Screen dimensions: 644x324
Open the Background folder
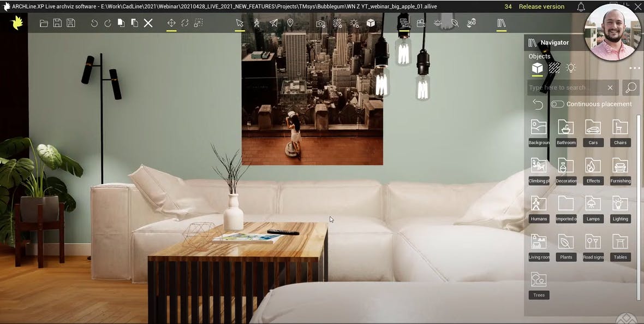pos(539,132)
